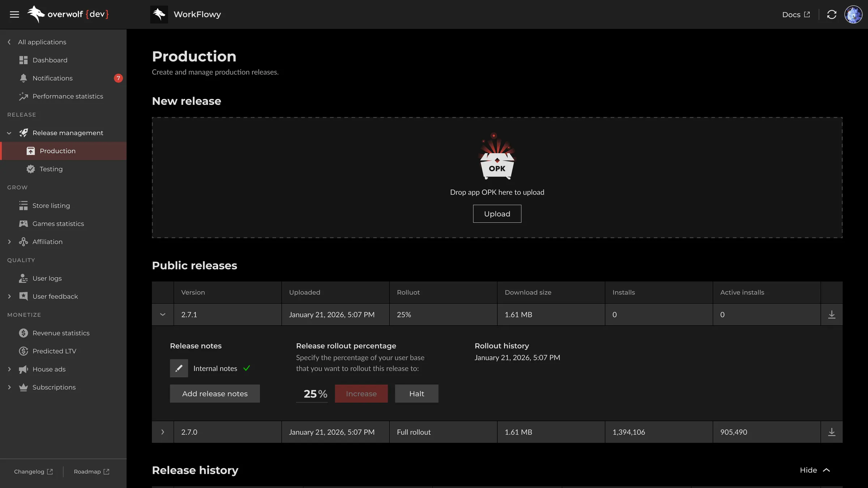
Task: Click the Store listing icon
Action: click(x=24, y=206)
